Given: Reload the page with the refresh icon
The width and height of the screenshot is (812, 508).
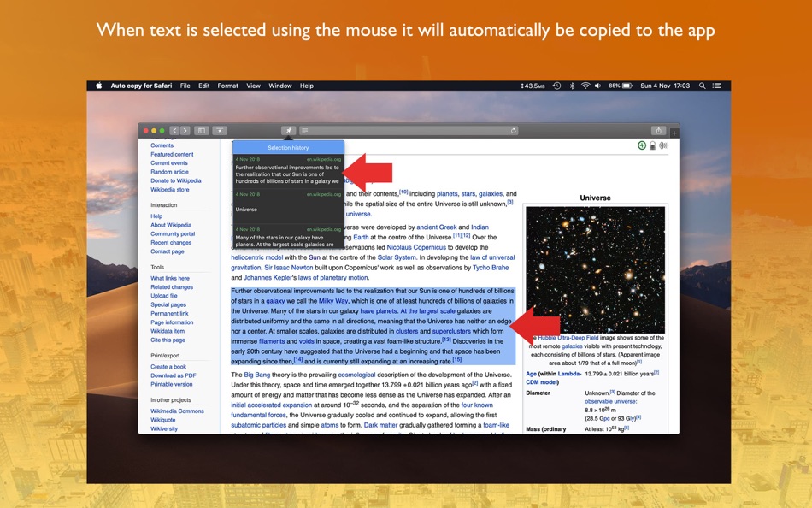Looking at the screenshot, I should point(513,131).
